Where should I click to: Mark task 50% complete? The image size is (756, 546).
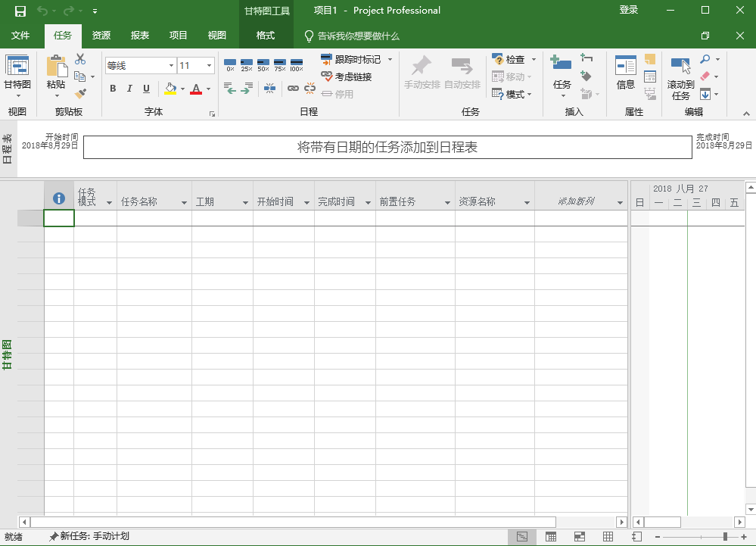(263, 65)
